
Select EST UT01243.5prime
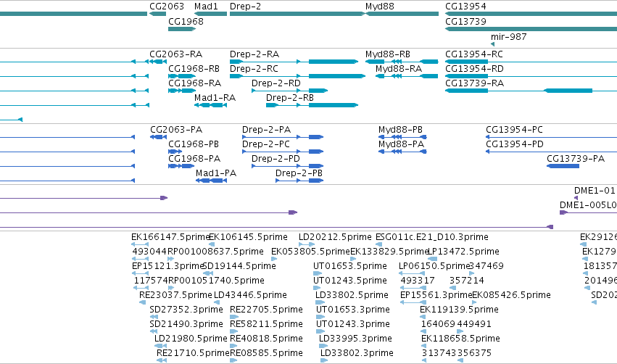point(349,281)
